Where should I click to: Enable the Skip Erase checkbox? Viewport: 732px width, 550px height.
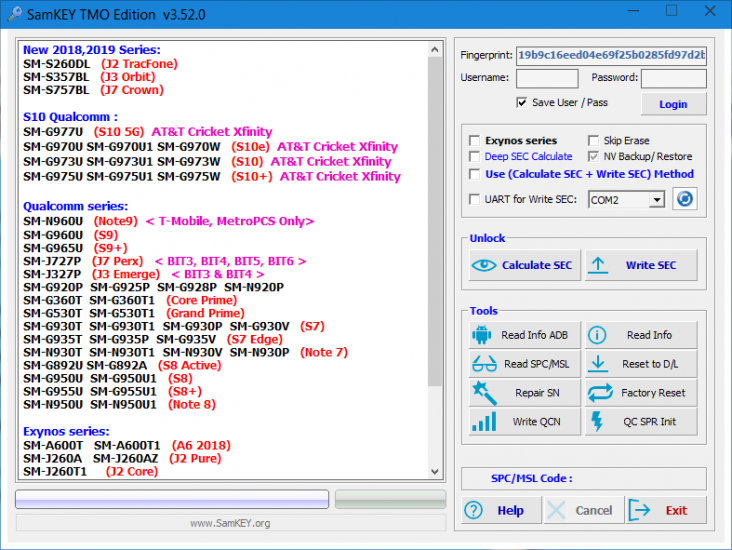pos(593,141)
